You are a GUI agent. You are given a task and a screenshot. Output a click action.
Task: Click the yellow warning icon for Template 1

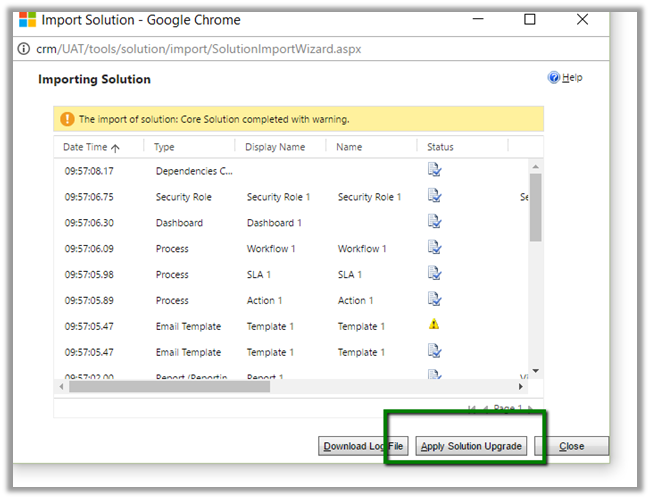click(434, 325)
